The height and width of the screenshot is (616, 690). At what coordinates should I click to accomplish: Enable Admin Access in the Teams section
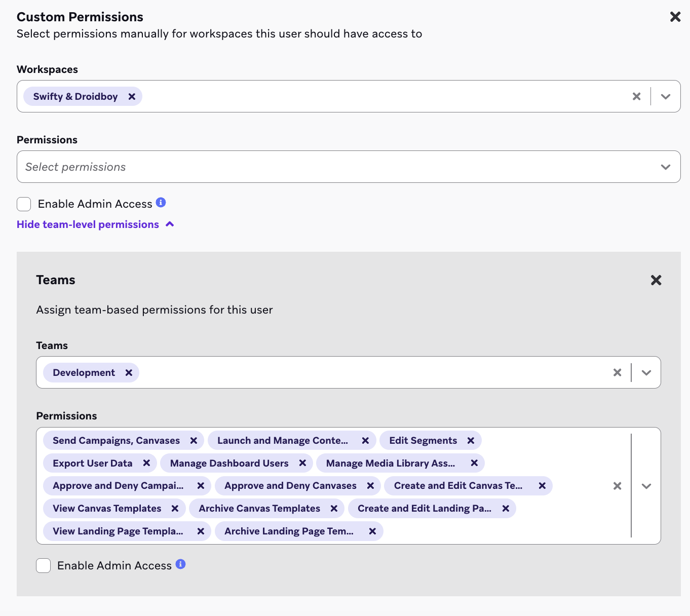coord(43,565)
